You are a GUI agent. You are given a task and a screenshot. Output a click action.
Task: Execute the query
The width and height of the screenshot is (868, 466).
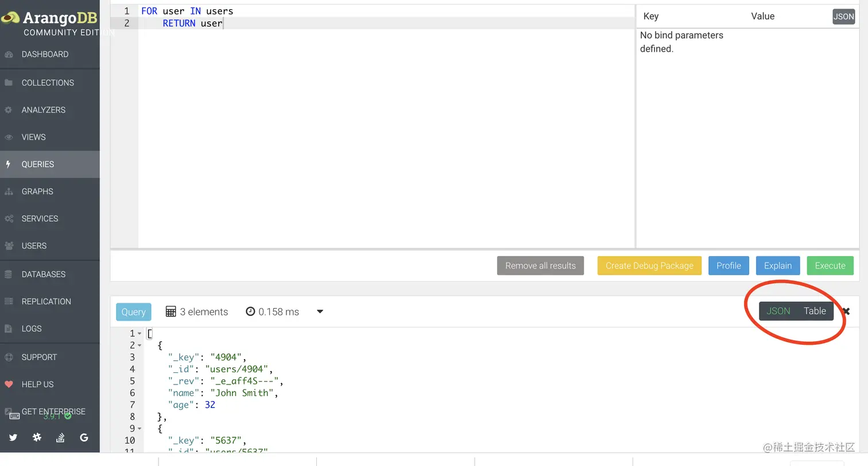830,265
